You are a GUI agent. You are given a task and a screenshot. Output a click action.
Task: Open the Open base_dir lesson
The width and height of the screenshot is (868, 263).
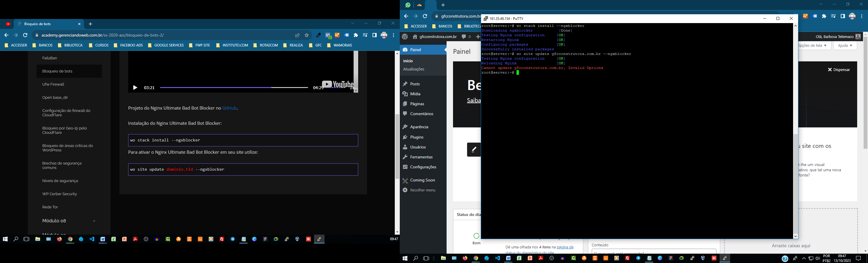(x=55, y=97)
